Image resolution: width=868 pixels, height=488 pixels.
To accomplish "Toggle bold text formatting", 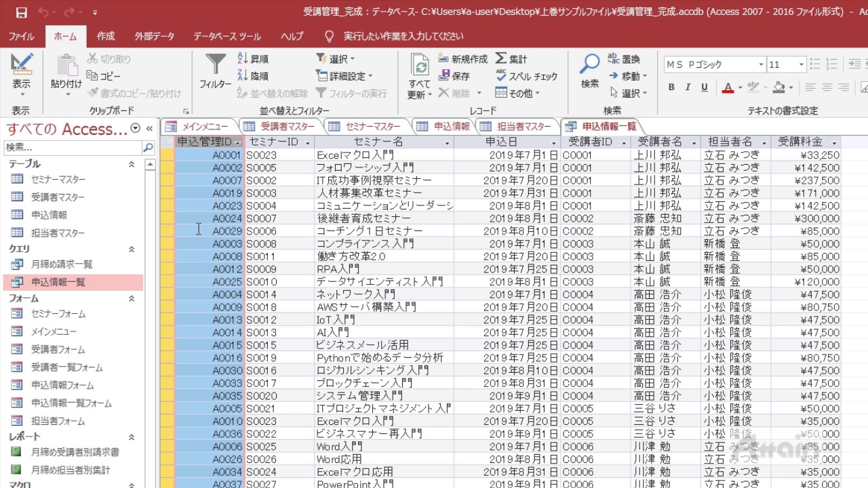I will [x=671, y=87].
